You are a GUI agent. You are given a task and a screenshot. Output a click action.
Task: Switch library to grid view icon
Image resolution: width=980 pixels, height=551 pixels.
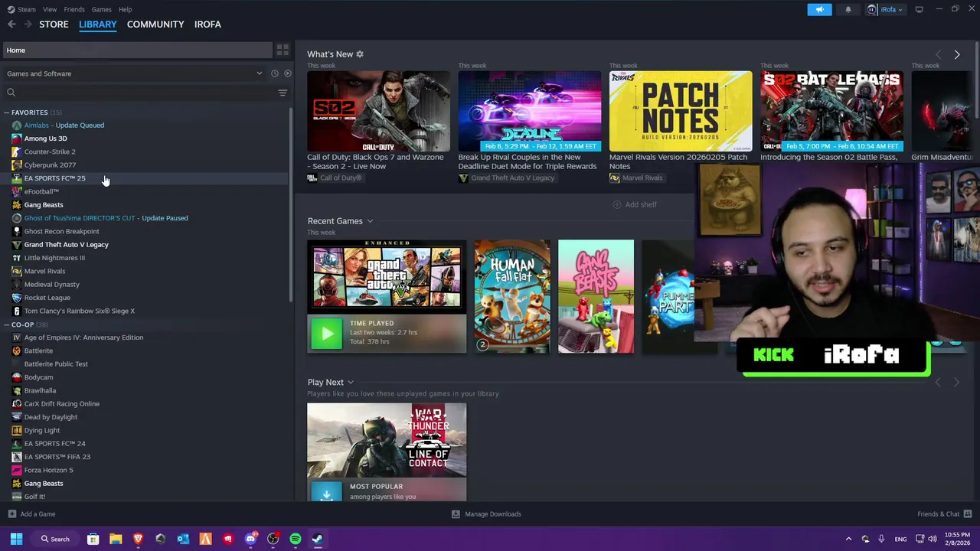pyautogui.click(x=283, y=50)
